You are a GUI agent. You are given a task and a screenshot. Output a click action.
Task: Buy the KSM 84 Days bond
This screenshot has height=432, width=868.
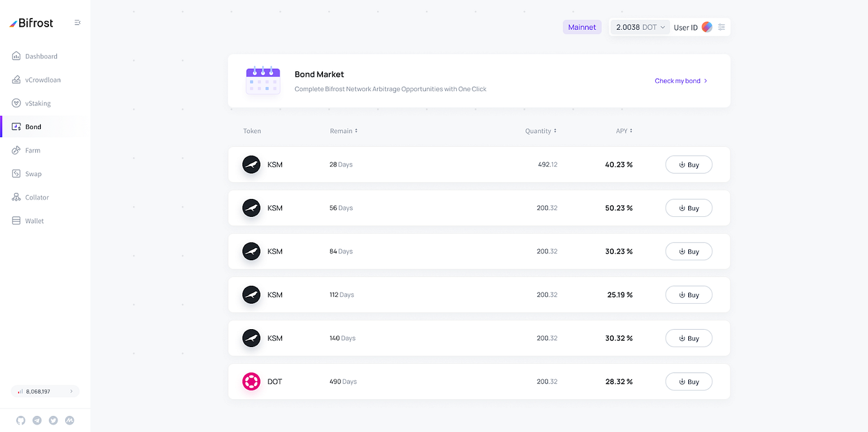click(689, 252)
